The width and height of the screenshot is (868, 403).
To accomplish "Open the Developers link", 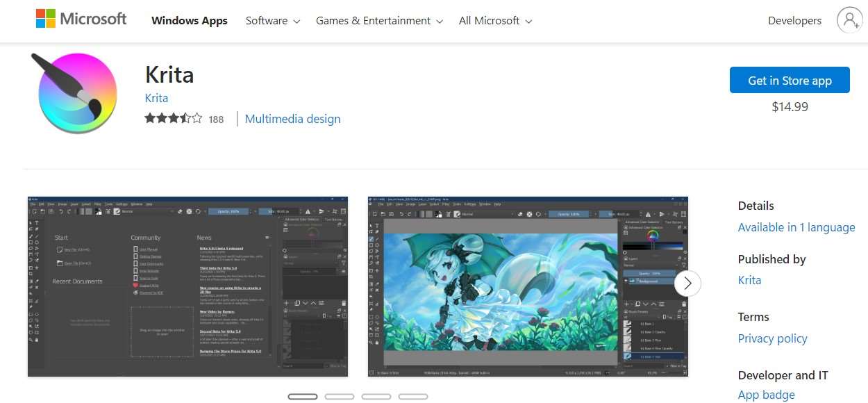I will tap(794, 21).
